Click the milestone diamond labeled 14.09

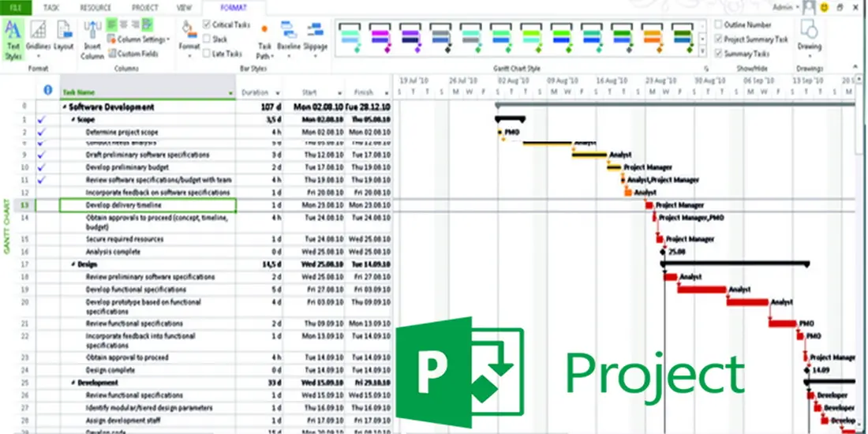pos(806,370)
